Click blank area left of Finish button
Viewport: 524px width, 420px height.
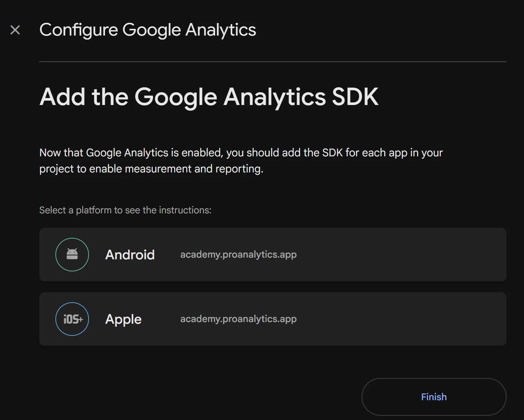coord(201,397)
